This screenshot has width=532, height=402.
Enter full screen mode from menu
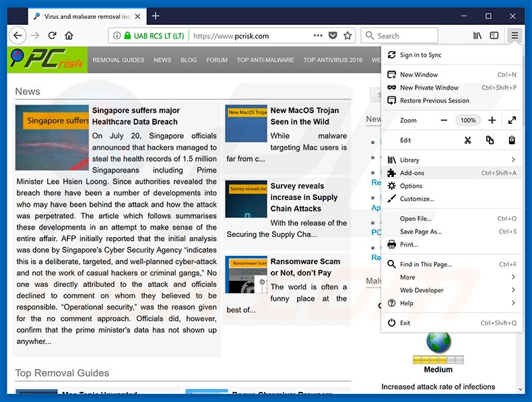tap(512, 121)
